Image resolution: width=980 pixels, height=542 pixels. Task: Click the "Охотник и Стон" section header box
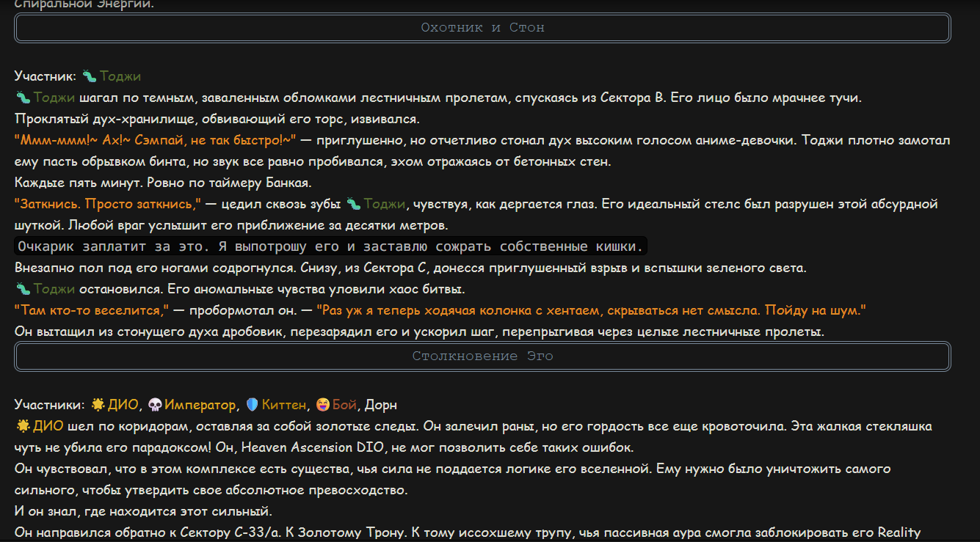click(482, 28)
